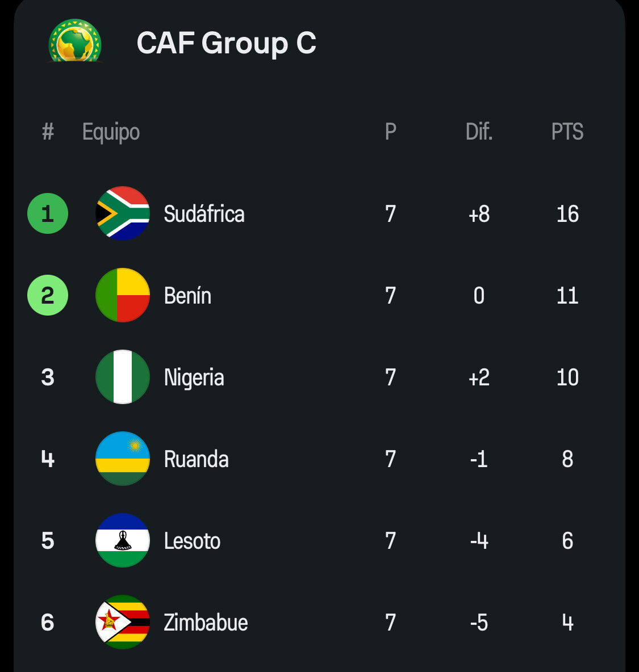This screenshot has width=639, height=672.
Task: Sort by the PTS column header
Action: point(567,132)
